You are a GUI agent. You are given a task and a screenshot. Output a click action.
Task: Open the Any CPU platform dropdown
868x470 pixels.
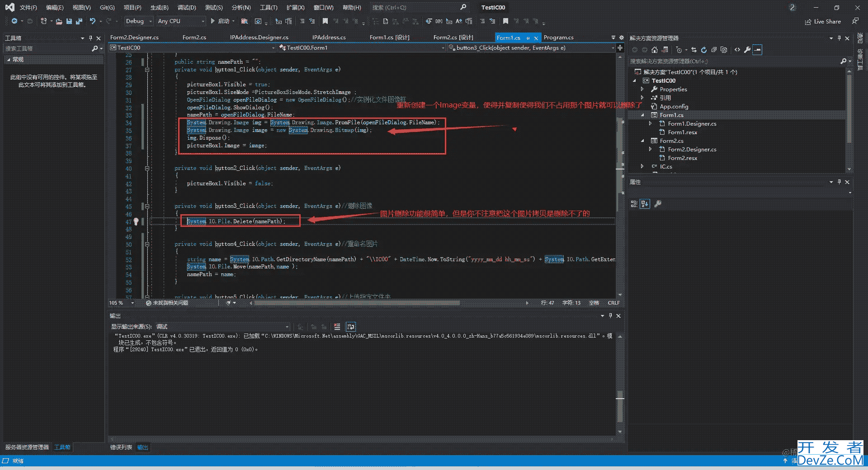click(x=180, y=21)
